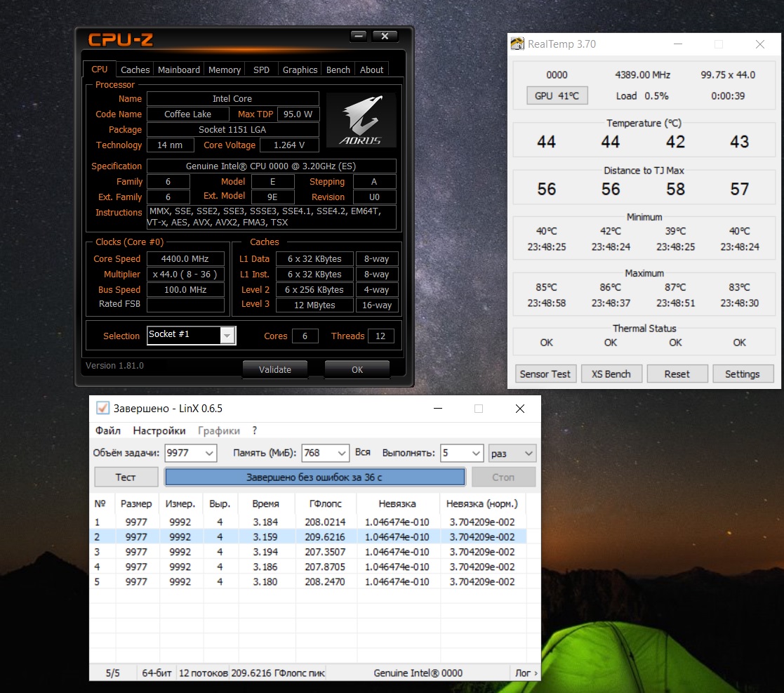784x693 pixels.
Task: Click the Размер column header
Action: [136, 503]
